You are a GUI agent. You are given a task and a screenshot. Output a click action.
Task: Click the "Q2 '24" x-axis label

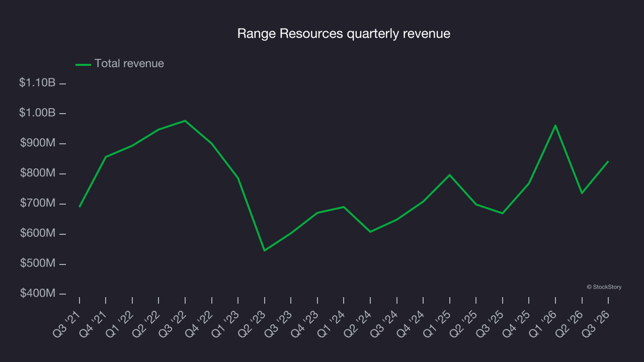pos(358,324)
